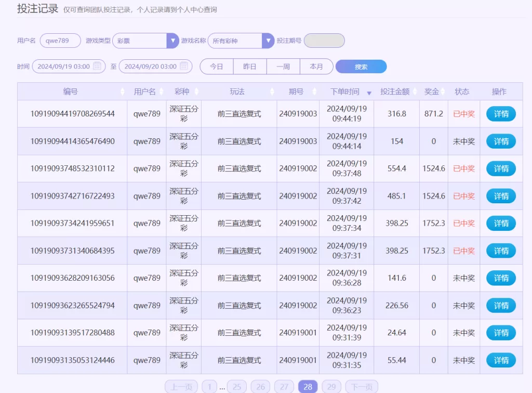This screenshot has width=532, height=393.
Task: Select current pagination page 28
Action: tap(308, 387)
